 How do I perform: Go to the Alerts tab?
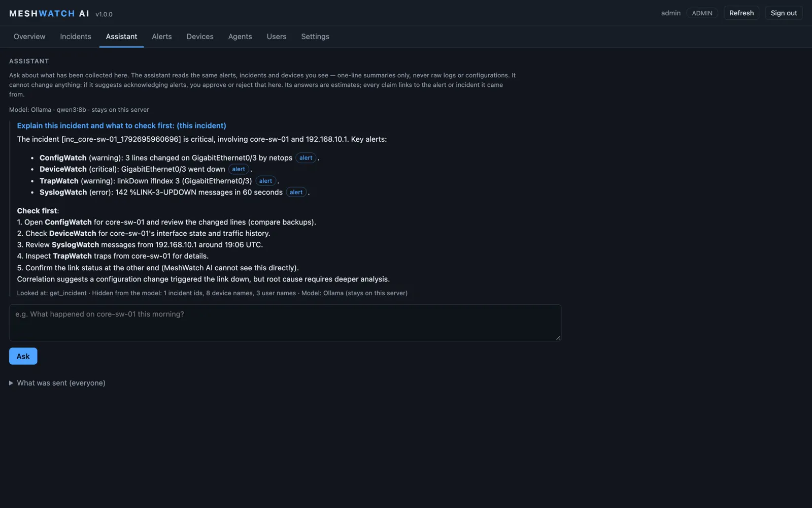[162, 37]
